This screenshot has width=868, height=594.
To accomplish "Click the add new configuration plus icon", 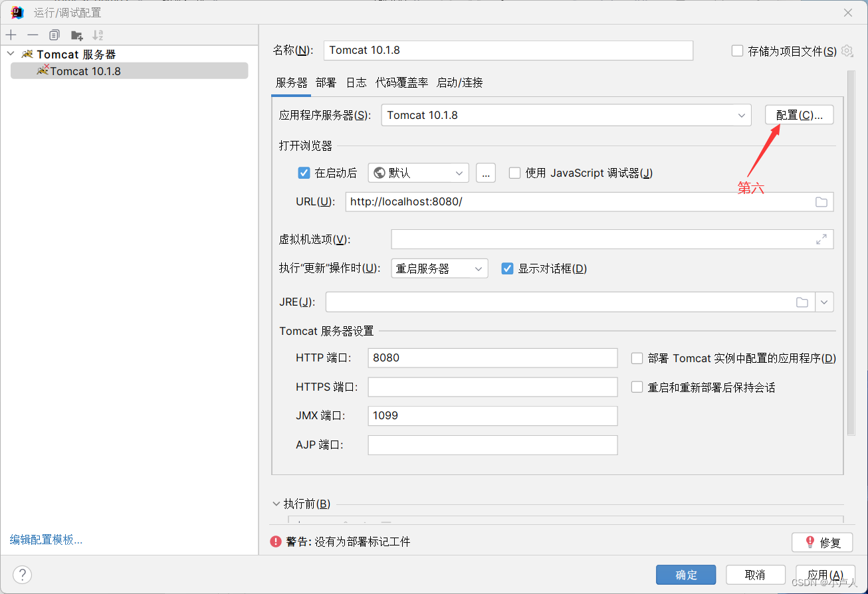I will (11, 35).
